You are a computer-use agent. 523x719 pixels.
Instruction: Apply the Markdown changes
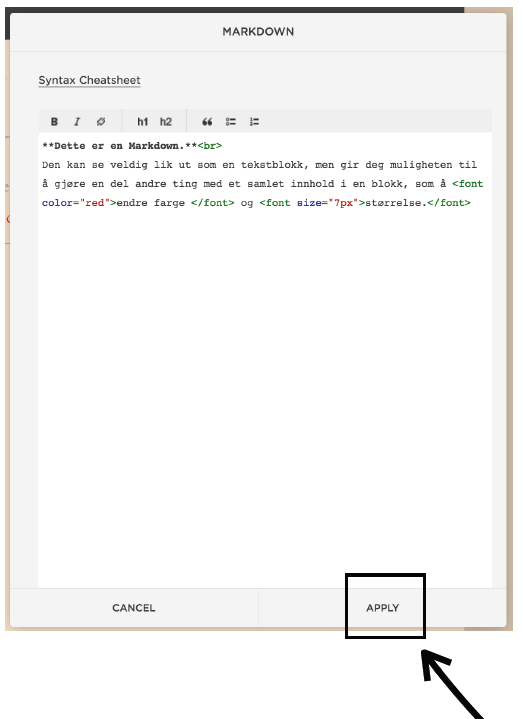(382, 608)
